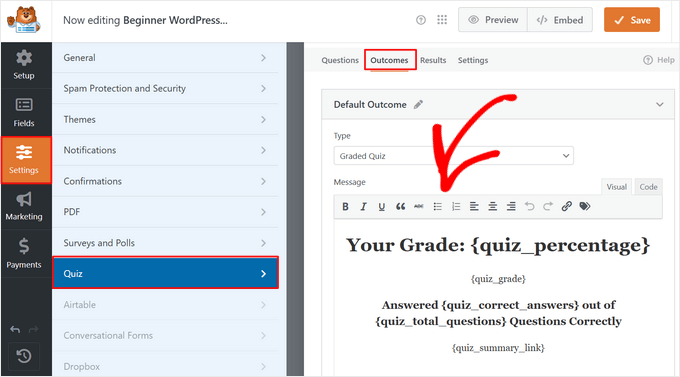
Task: Click the 'Your Grade: {quiz_percentage}' heading
Action: 498,246
